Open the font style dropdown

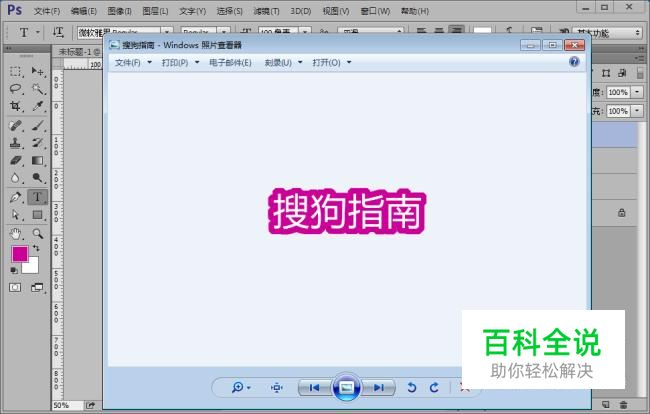click(x=223, y=32)
